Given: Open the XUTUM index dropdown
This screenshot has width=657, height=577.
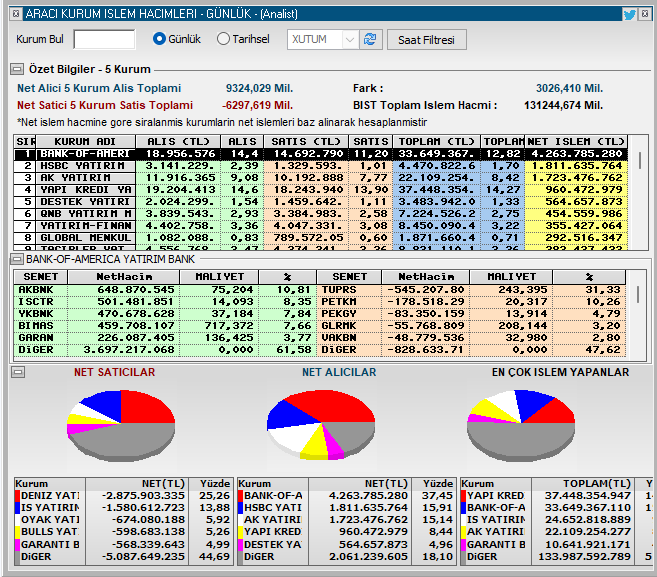Looking at the screenshot, I should pyautogui.click(x=349, y=40).
